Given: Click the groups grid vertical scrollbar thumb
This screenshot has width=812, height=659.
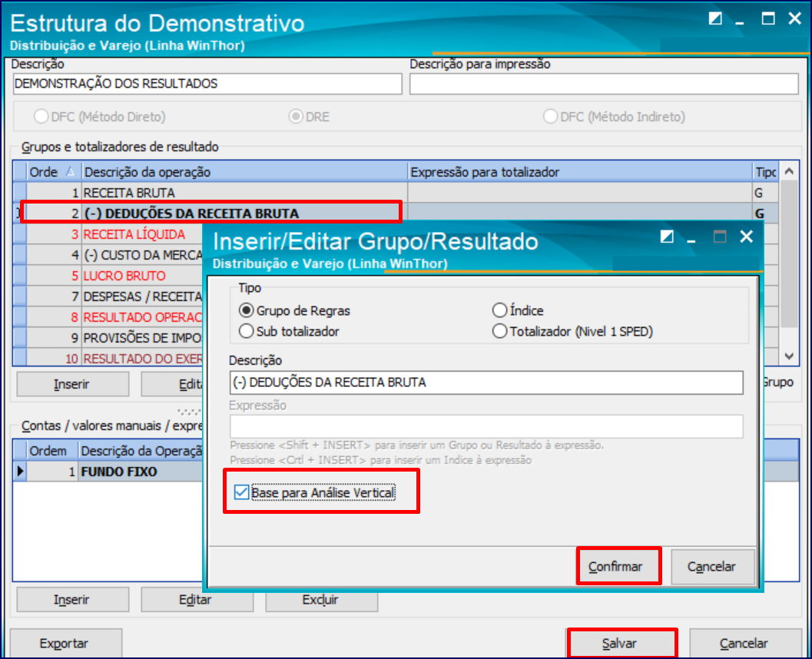Looking at the screenshot, I should coord(789,253).
